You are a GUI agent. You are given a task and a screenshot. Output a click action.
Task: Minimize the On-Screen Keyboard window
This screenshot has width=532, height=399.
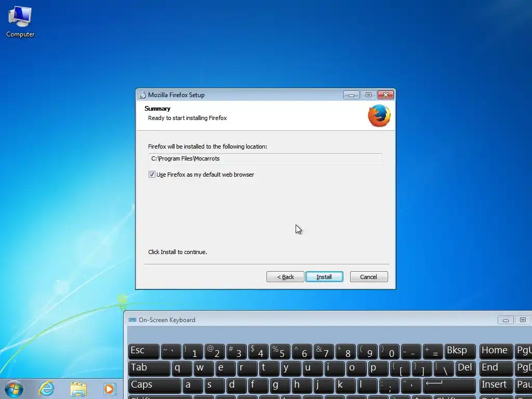pyautogui.click(x=506, y=320)
